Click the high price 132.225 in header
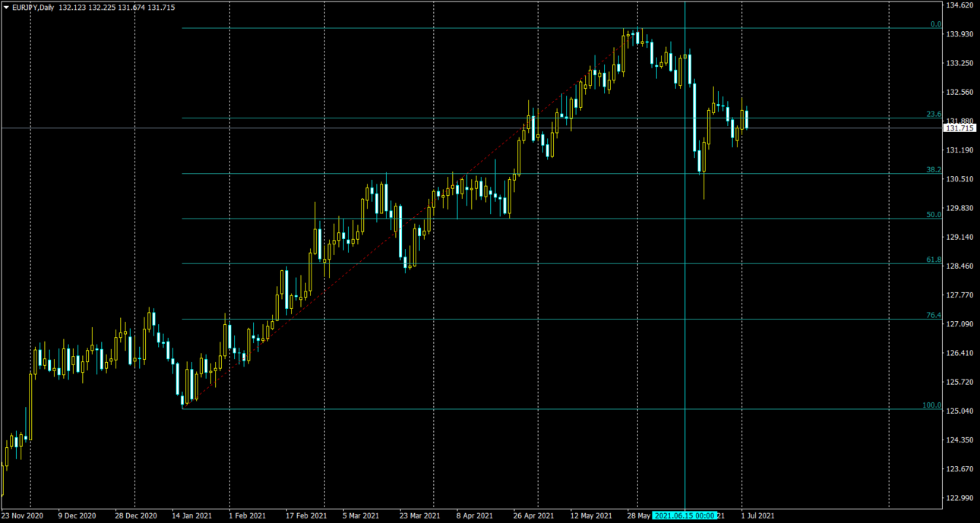980x523 pixels. pos(103,7)
